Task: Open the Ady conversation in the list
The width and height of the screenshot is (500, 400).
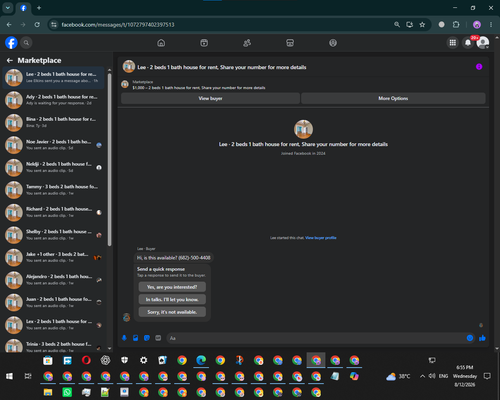Action: (x=54, y=100)
